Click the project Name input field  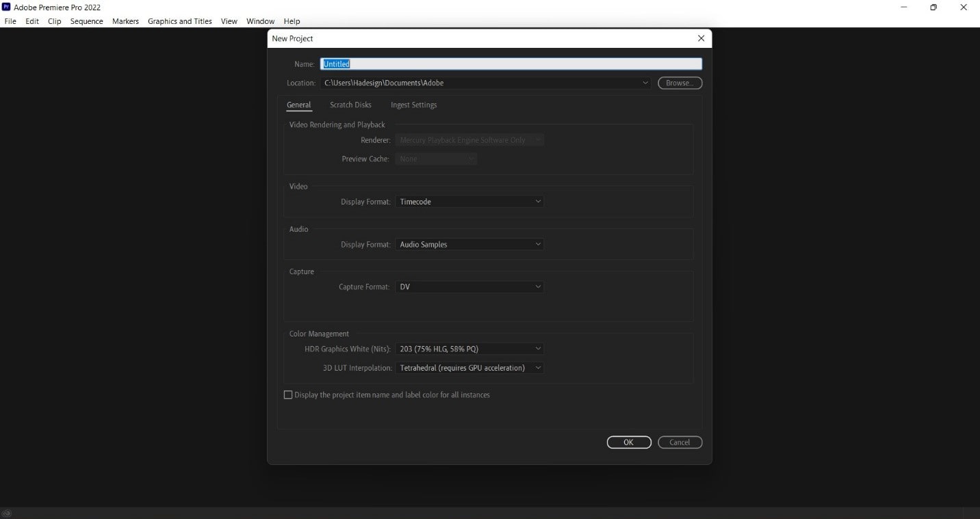(x=511, y=64)
